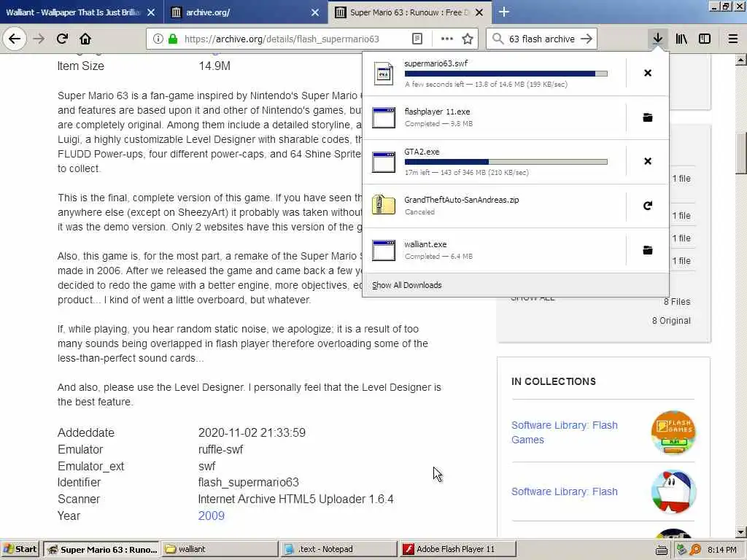
Task: Open Software Library: Flash collection link
Action: (565, 491)
